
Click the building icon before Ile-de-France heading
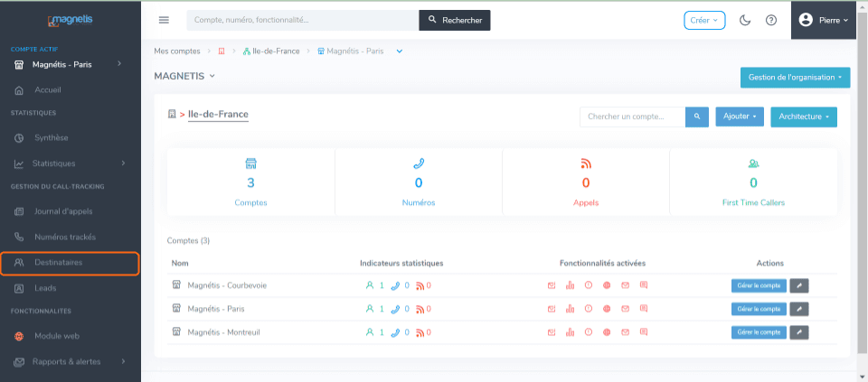pos(172,114)
